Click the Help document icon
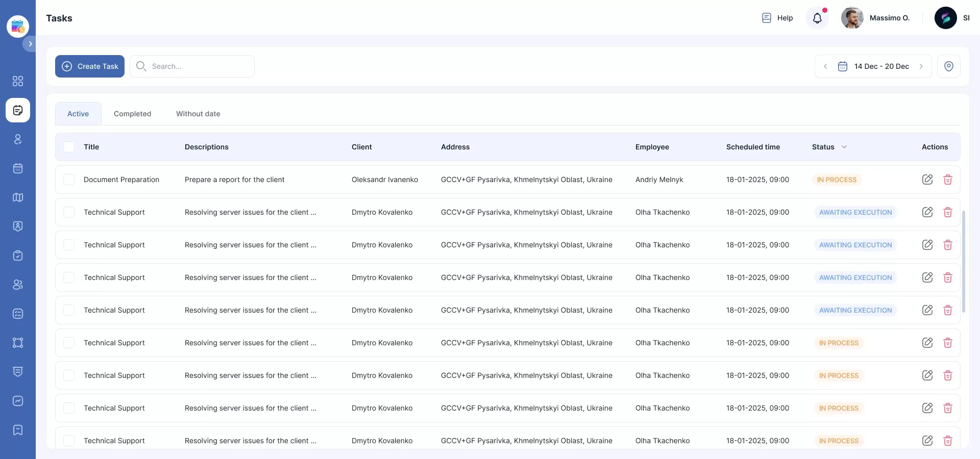The width and height of the screenshot is (980, 459). (766, 18)
